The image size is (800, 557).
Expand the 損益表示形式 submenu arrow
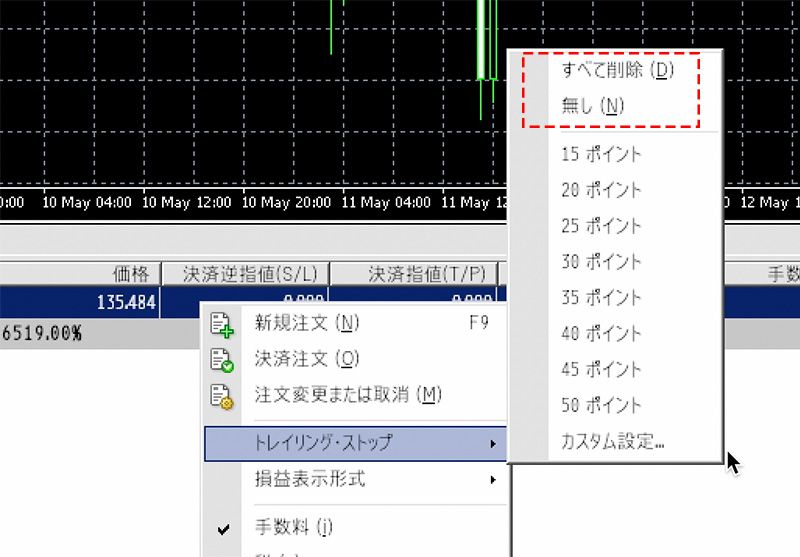(x=493, y=479)
